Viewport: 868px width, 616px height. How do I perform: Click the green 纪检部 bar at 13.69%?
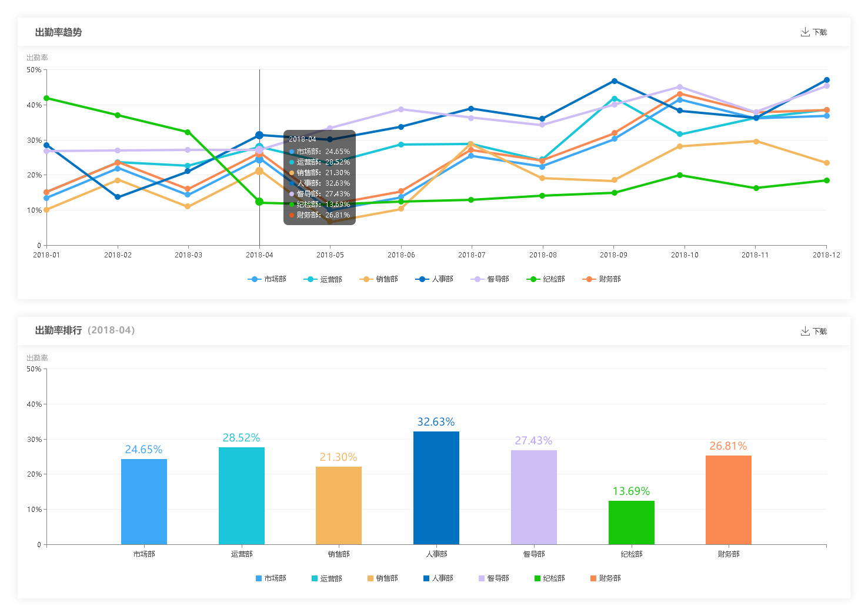click(631, 523)
